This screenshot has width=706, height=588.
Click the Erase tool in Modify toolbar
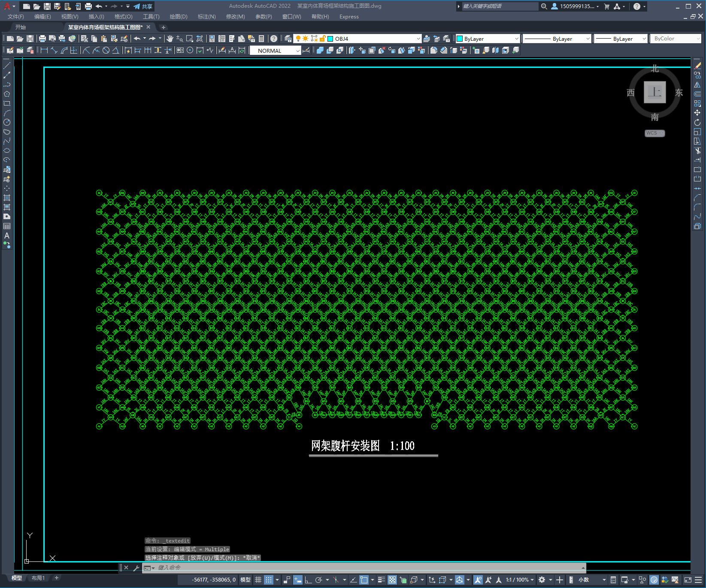click(x=697, y=66)
